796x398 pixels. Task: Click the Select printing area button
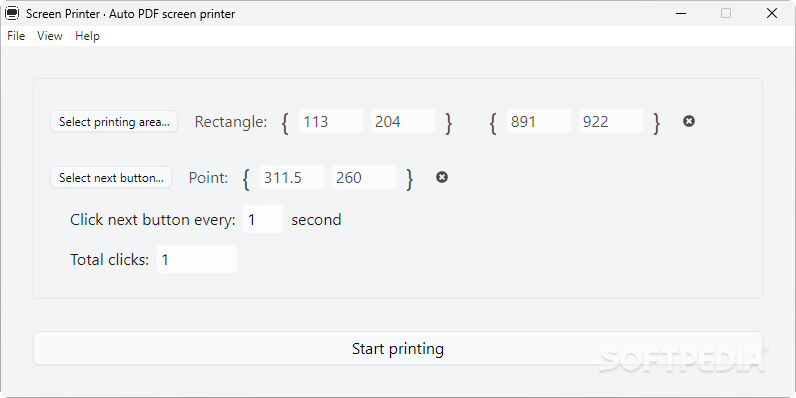(114, 122)
